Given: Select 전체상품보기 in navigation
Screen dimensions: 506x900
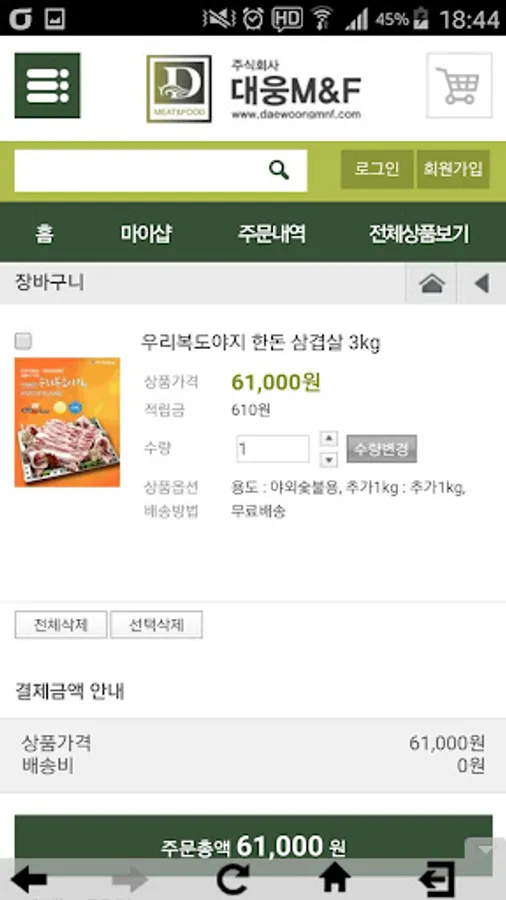Looking at the screenshot, I should 419,234.
